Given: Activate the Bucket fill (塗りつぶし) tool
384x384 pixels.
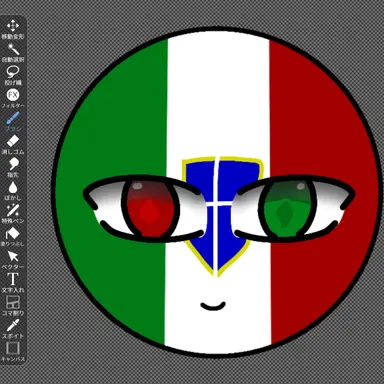Looking at the screenshot, I should pyautogui.click(x=13, y=237).
